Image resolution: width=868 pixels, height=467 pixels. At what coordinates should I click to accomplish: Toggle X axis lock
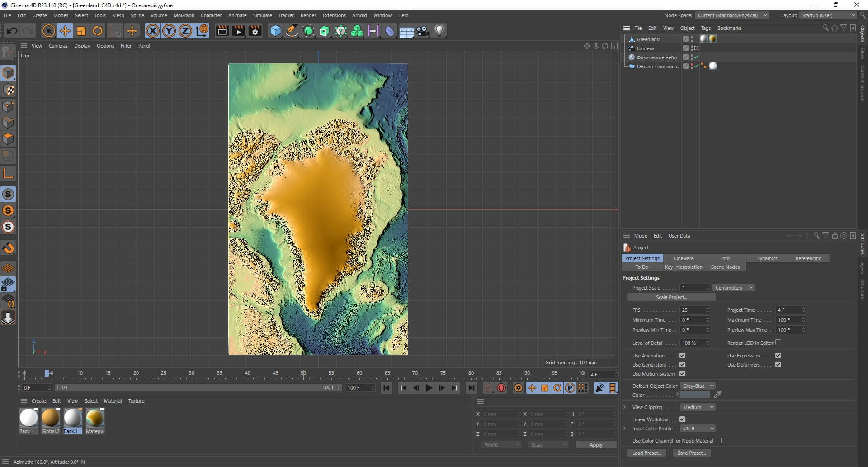pyautogui.click(x=153, y=31)
